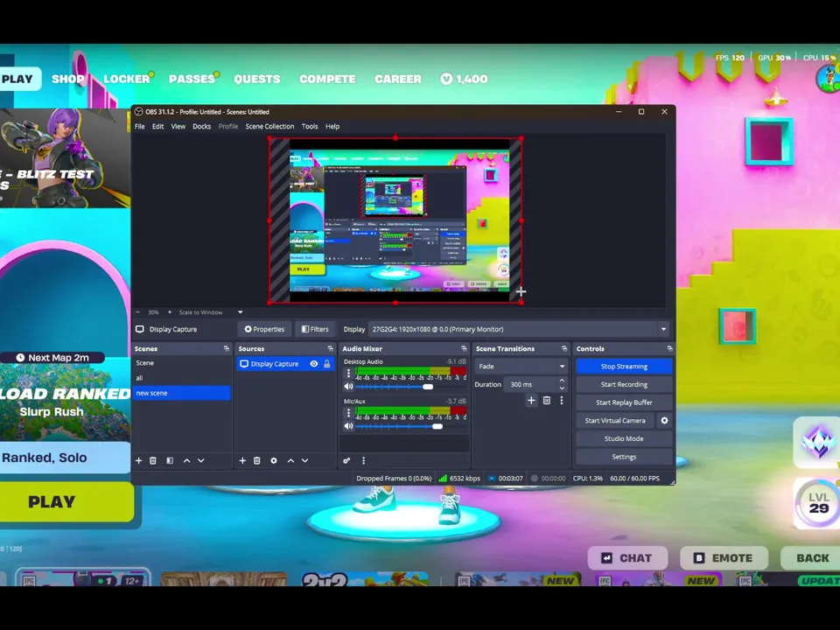
Task: Zoom out preview with minus icon
Action: pos(138,312)
